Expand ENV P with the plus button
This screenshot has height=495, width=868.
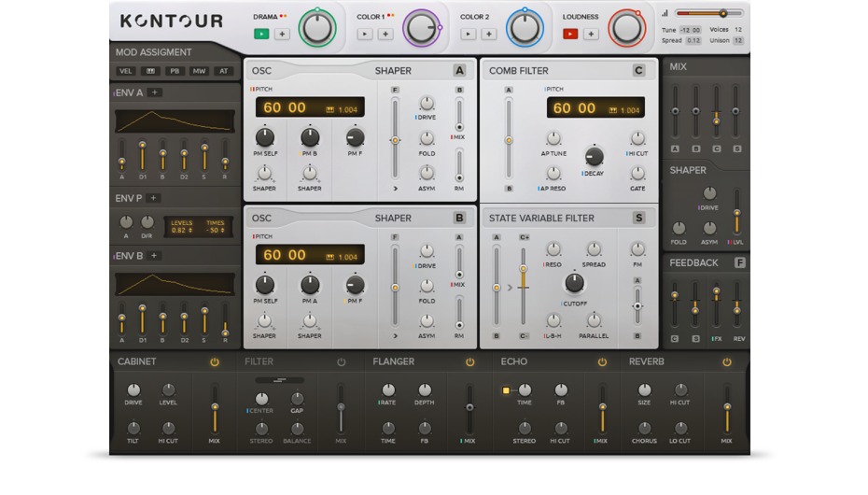click(153, 198)
